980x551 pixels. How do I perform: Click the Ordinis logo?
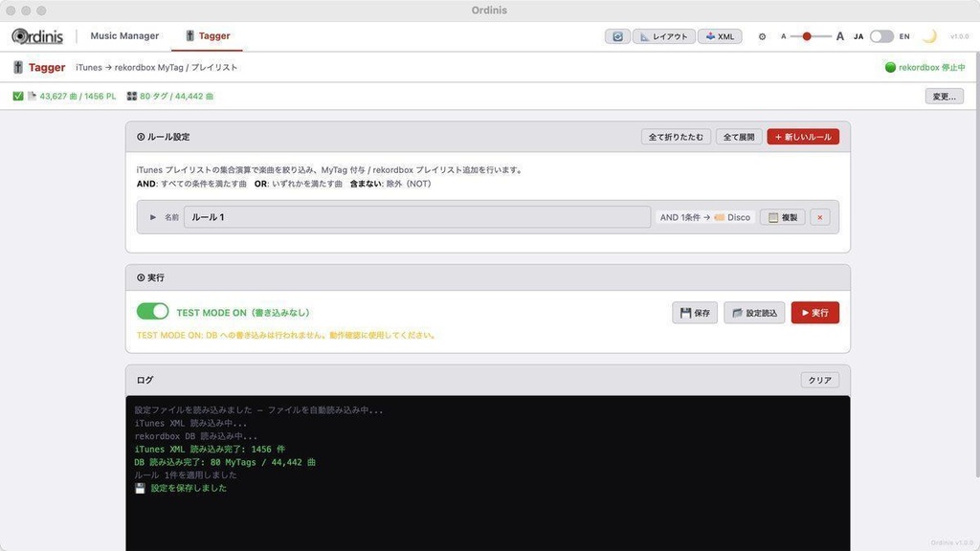click(37, 36)
